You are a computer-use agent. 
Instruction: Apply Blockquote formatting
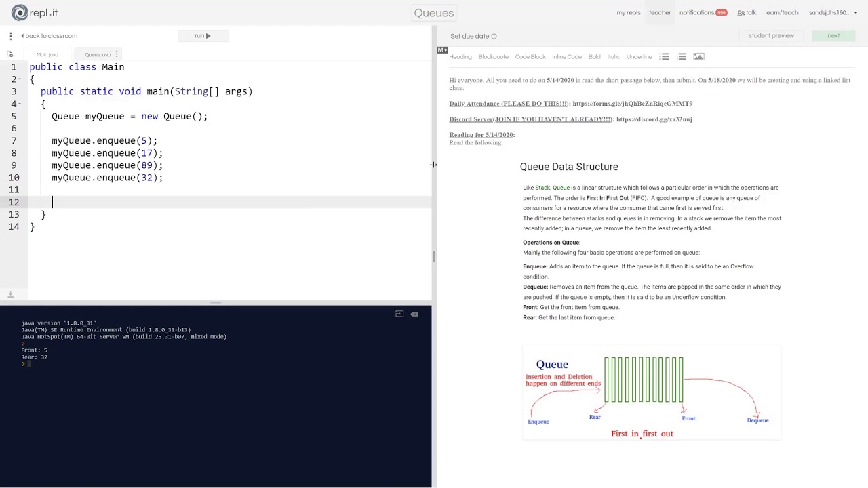point(493,57)
